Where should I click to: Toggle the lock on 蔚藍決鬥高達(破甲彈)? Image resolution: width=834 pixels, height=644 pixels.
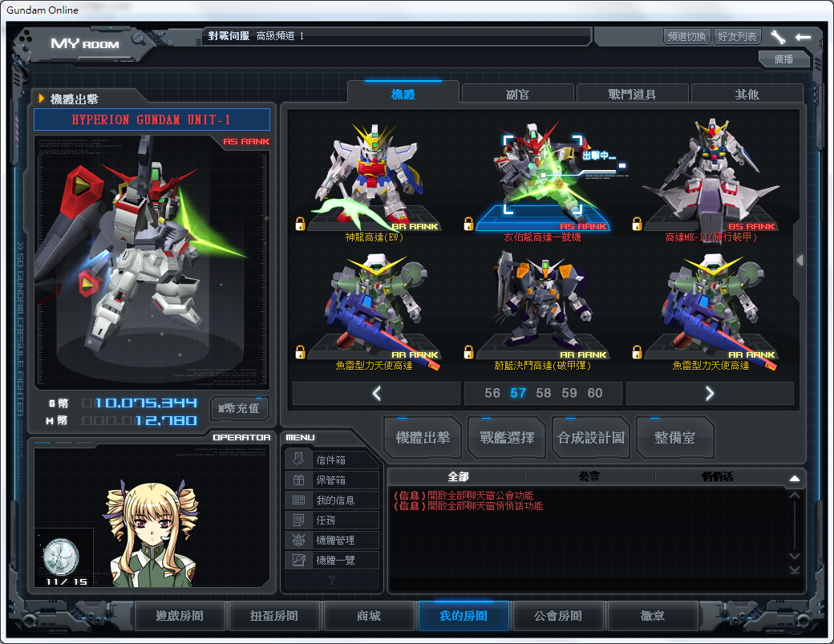469,352
